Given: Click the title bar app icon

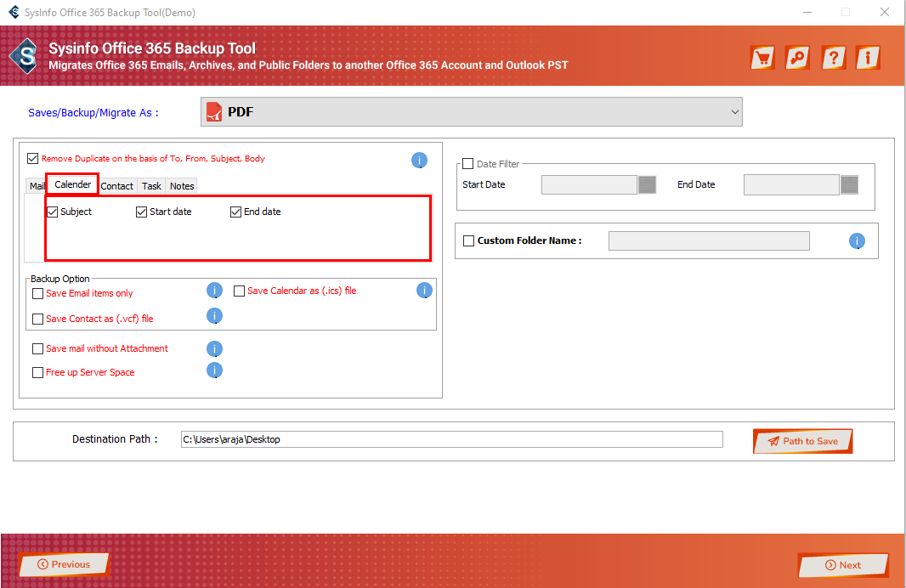Looking at the screenshot, I should 14,12.
